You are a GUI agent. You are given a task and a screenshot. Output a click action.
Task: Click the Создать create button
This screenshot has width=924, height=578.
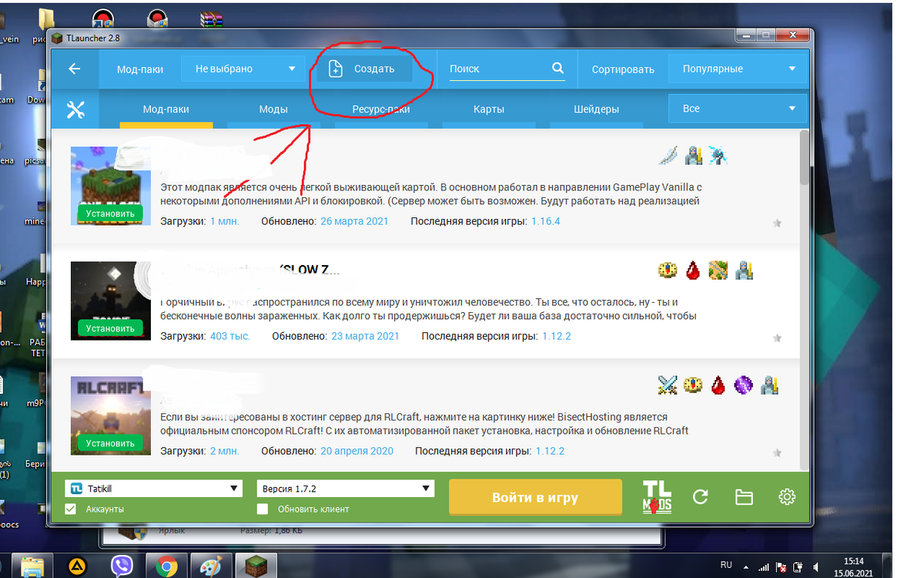coord(364,69)
